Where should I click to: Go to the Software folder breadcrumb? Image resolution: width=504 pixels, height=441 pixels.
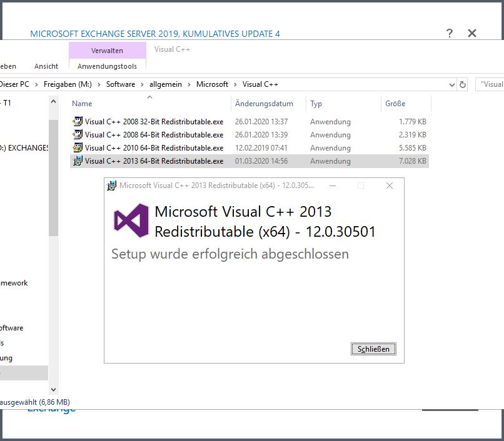[121, 84]
